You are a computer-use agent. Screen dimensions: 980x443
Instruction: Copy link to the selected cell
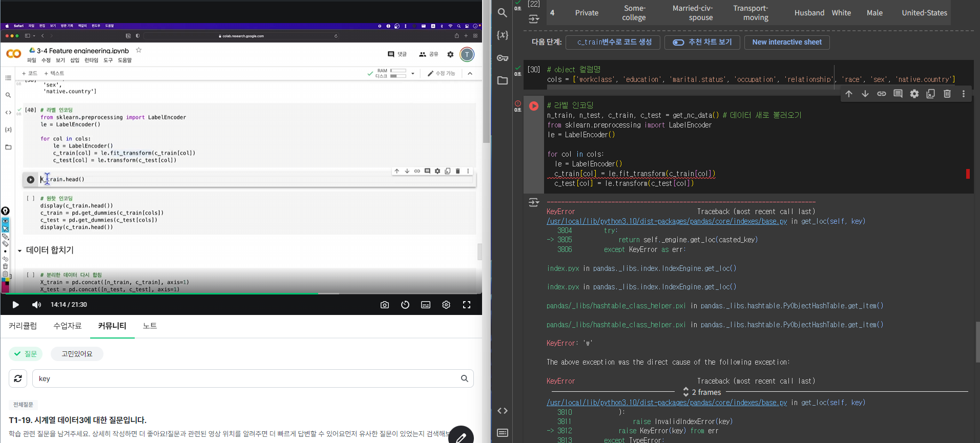(882, 94)
